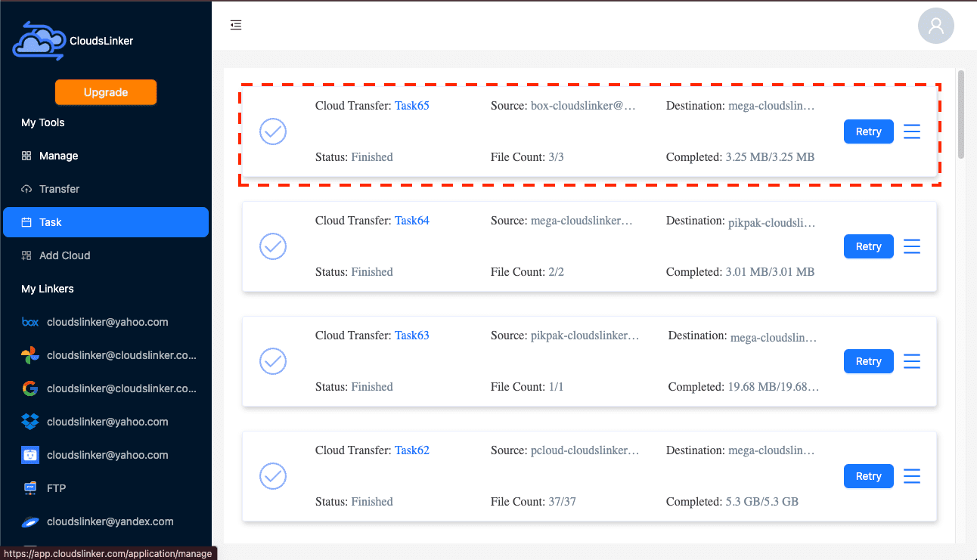Click completed 3.01 MB/3.01 MB value
Image resolution: width=977 pixels, height=560 pixels.
click(770, 272)
